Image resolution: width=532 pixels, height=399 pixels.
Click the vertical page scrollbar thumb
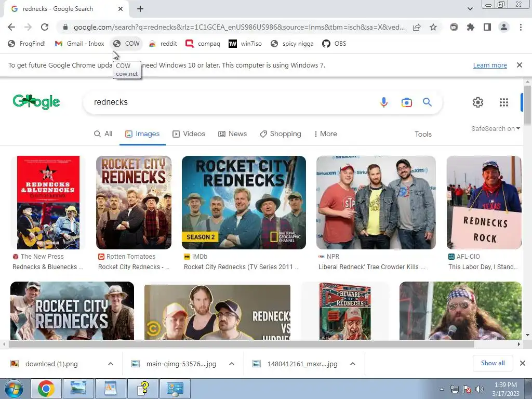(x=528, y=104)
